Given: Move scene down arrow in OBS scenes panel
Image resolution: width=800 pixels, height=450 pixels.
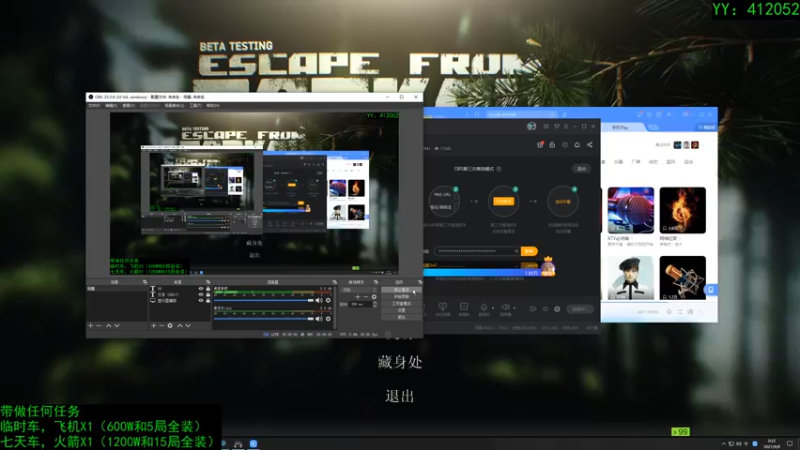Looking at the screenshot, I should tap(117, 326).
